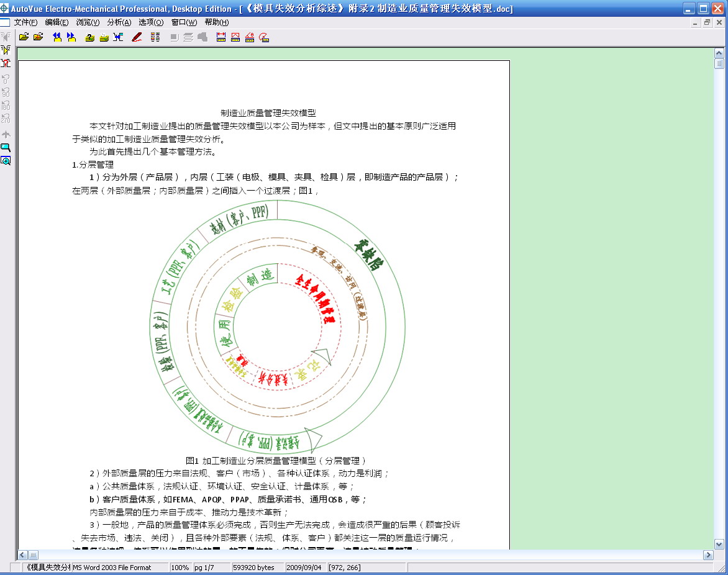The image size is (728, 575).
Task: Open the 分析(A) menu
Action: coord(119,22)
